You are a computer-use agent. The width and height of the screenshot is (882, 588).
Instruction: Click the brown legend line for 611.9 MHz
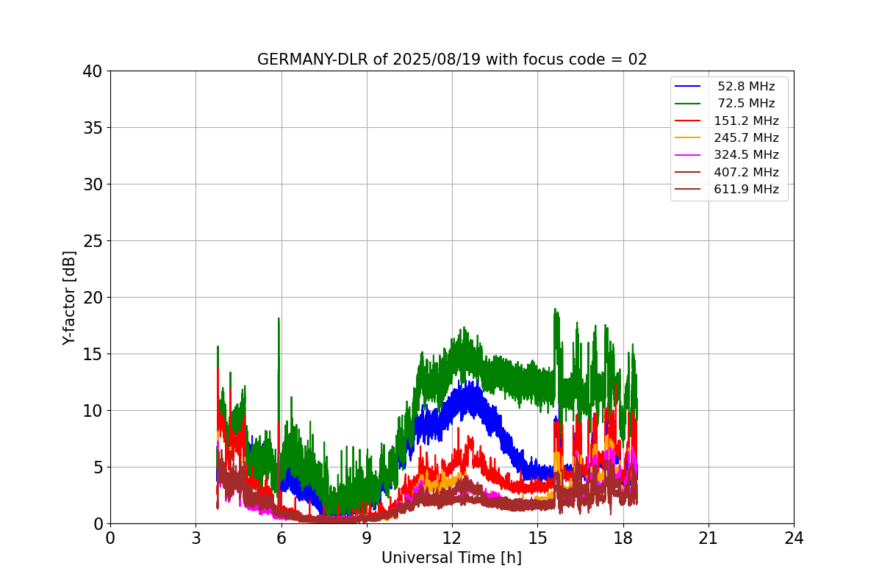coord(688,190)
